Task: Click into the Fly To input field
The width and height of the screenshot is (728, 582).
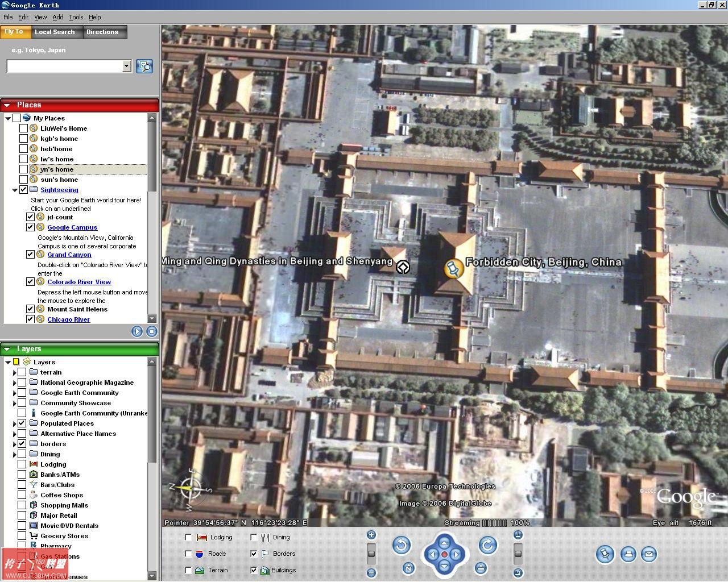Action: click(64, 66)
